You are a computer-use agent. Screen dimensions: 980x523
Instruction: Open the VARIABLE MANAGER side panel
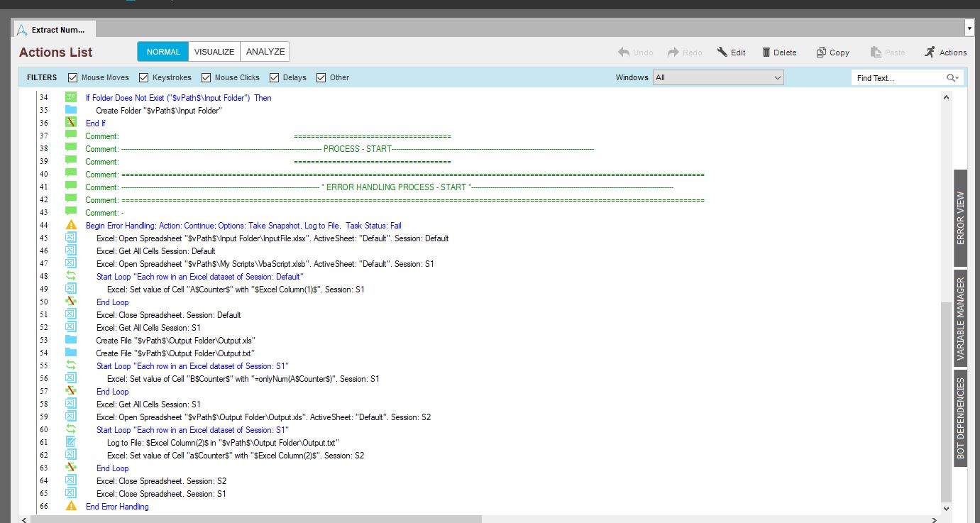click(960, 318)
